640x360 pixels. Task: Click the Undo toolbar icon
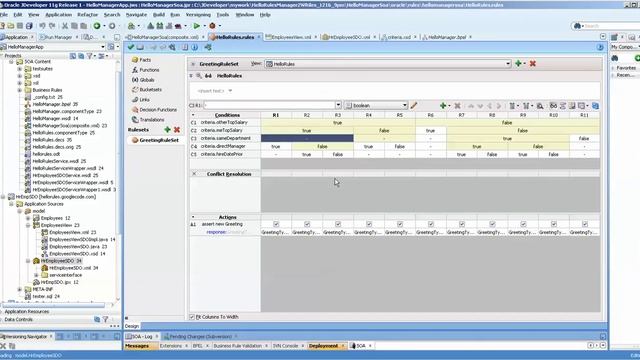[x=42, y=26]
